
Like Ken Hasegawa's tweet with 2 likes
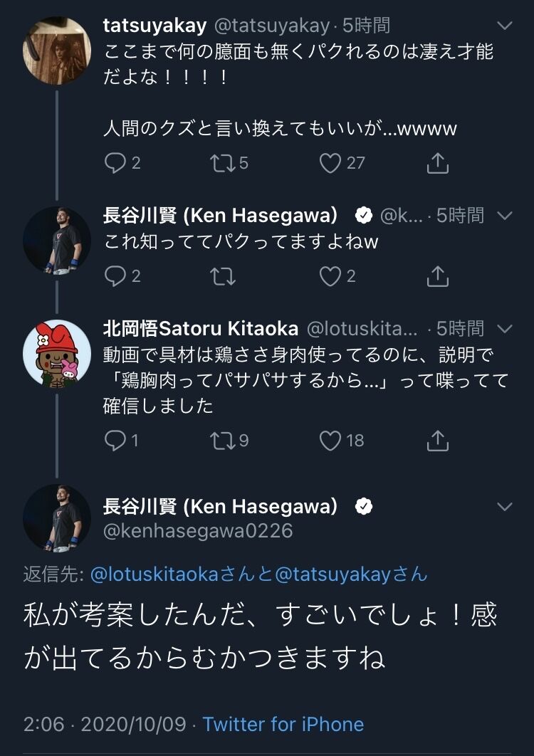coord(330,276)
